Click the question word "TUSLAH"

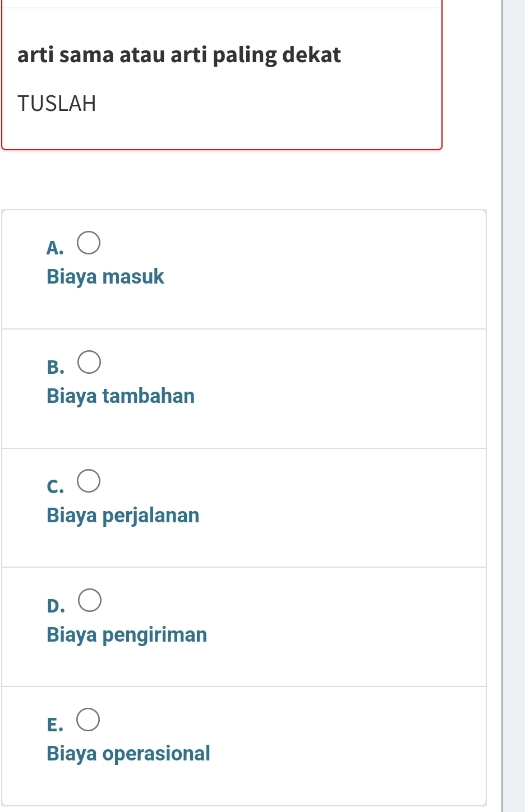coord(57,104)
